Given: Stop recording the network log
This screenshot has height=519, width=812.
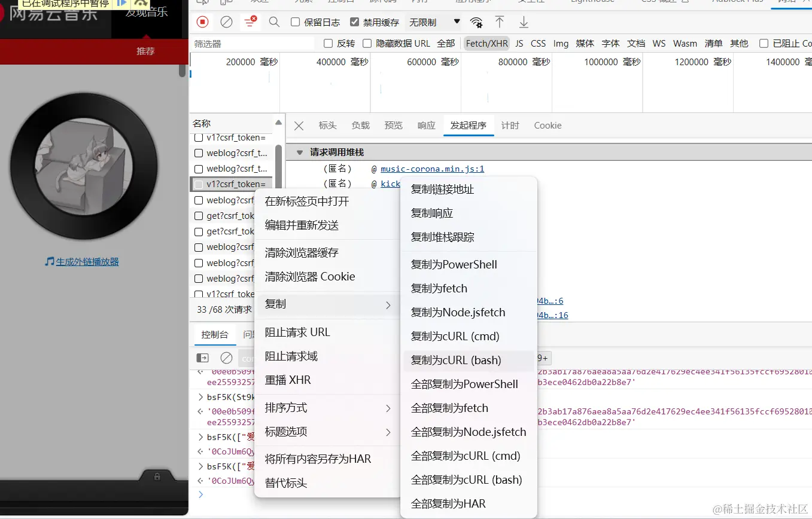Looking at the screenshot, I should pos(203,22).
